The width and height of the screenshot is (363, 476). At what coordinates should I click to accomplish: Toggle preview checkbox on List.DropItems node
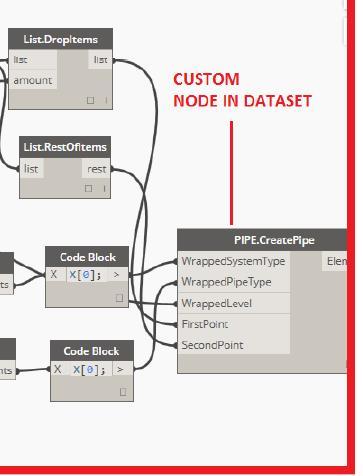[90, 100]
